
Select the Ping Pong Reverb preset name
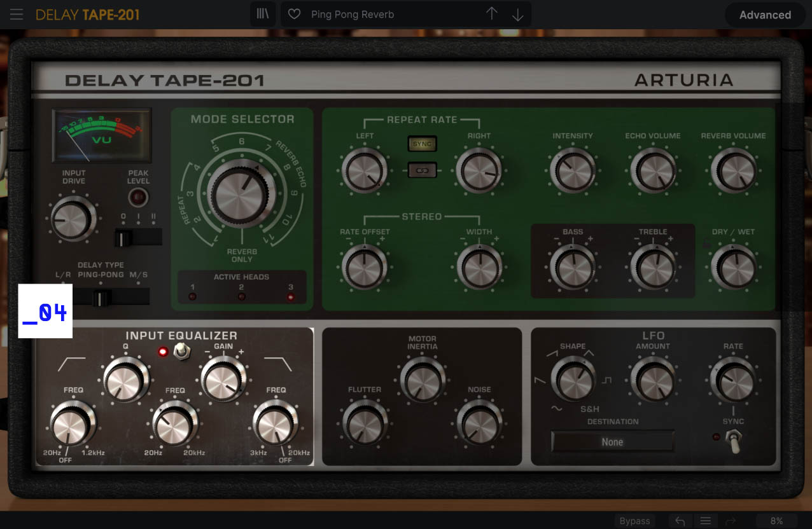click(x=352, y=14)
